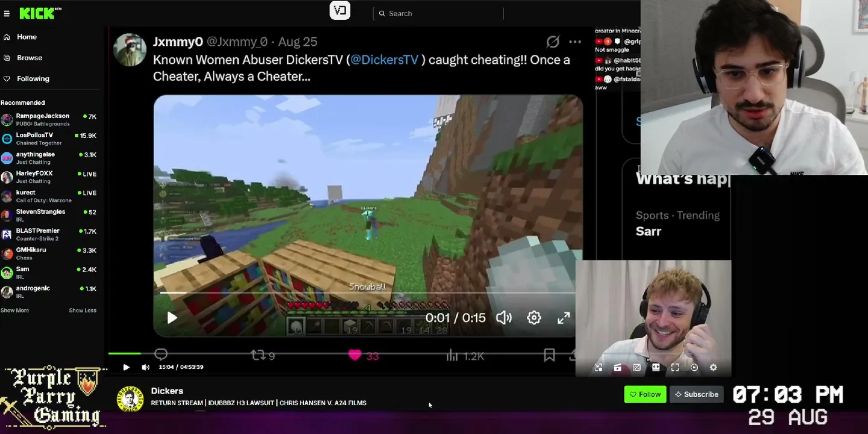
Task: Click the Grok icon on the tweet
Action: point(553,42)
